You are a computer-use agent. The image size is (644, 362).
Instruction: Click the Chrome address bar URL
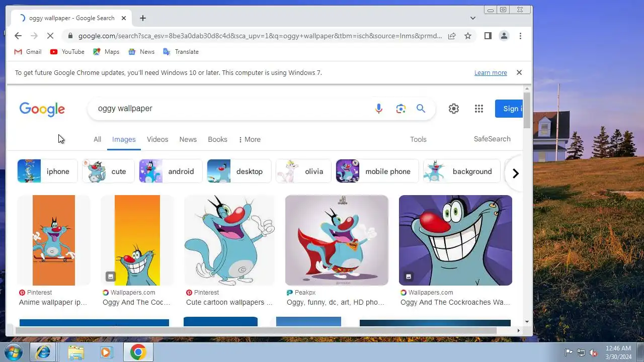[260, 36]
